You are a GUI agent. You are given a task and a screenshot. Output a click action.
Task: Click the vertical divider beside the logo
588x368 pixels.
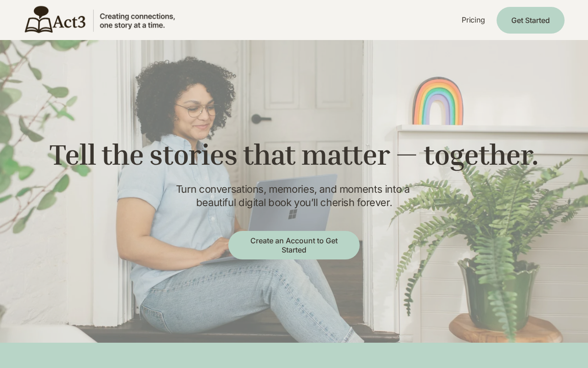coord(93,21)
